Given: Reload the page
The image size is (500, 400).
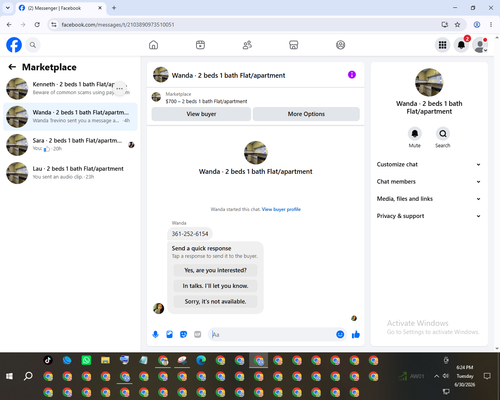Looking at the screenshot, I should pyautogui.click(x=37, y=24).
